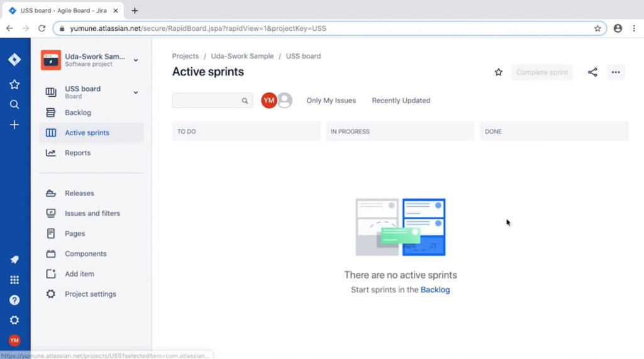The width and height of the screenshot is (644, 359).
Task: Click the USS board breadcrumb
Action: pyautogui.click(x=303, y=57)
